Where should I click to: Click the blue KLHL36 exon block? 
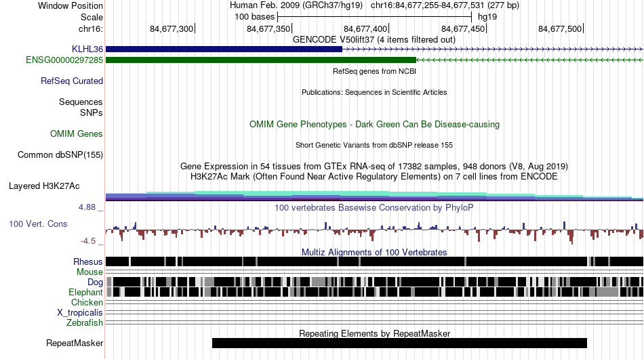(x=224, y=49)
